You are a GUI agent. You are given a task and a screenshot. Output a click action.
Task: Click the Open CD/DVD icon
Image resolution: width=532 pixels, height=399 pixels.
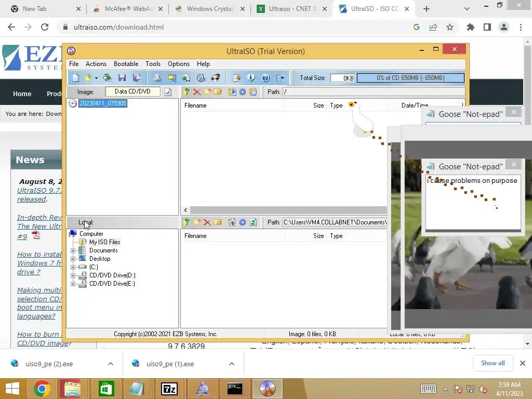coord(108,78)
